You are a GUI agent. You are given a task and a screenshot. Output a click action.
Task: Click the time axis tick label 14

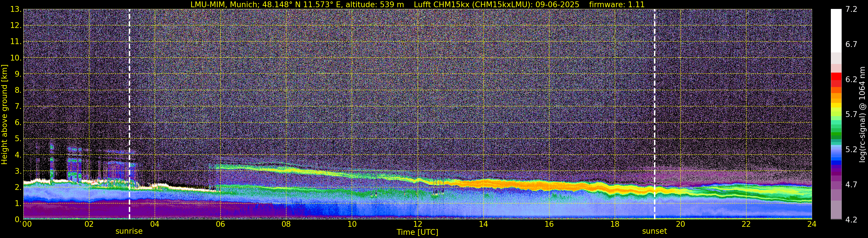tap(483, 224)
